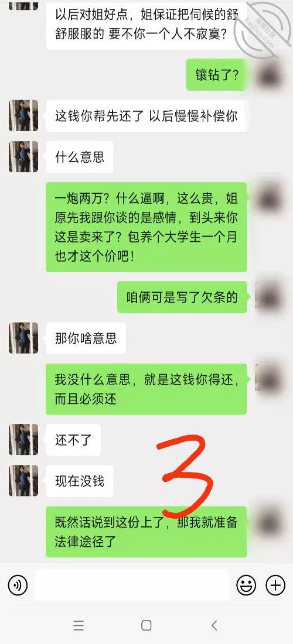Screen dimensions: 293x644
Task: Tap the top message "以后对姐好点"
Action: coord(146,25)
